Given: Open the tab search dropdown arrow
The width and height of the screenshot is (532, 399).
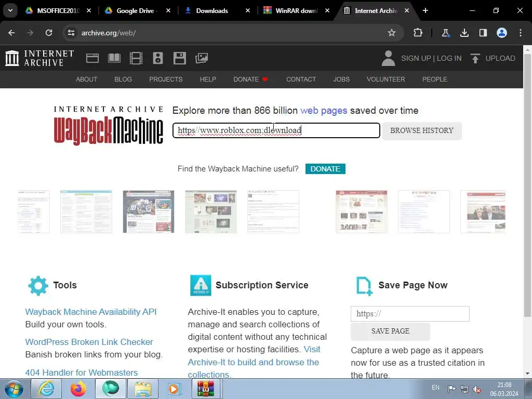Looking at the screenshot, I should pyautogui.click(x=10, y=10).
